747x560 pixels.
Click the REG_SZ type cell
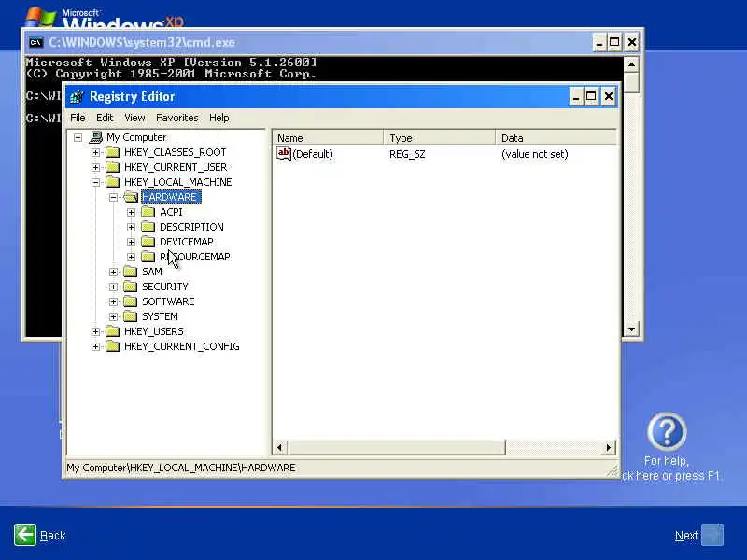407,154
